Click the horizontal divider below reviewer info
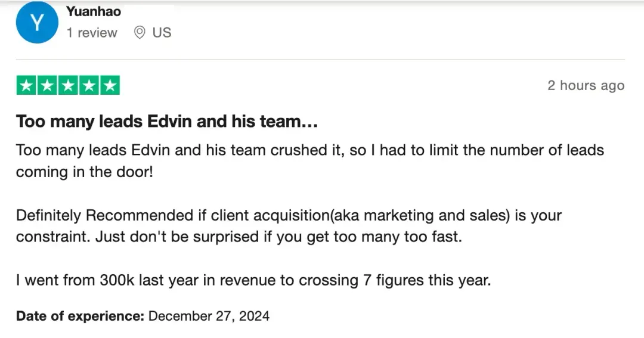The width and height of the screenshot is (644, 338). 320,60
